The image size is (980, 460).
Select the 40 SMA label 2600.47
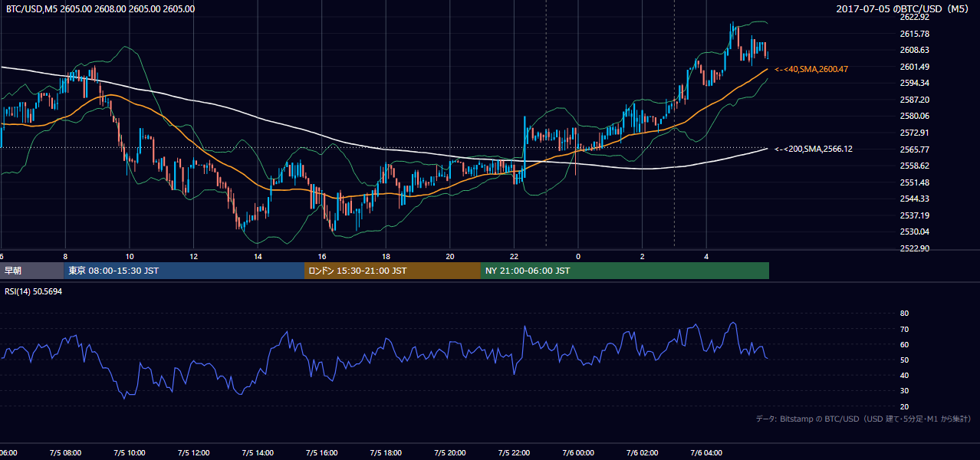tap(811, 69)
